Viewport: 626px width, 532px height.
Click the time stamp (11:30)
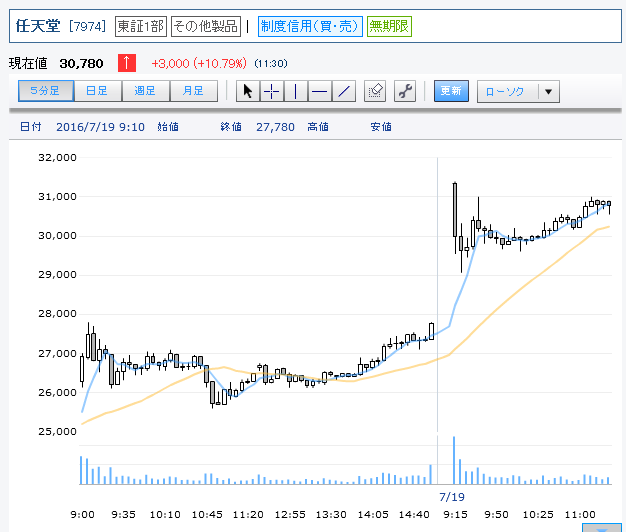pos(271,63)
